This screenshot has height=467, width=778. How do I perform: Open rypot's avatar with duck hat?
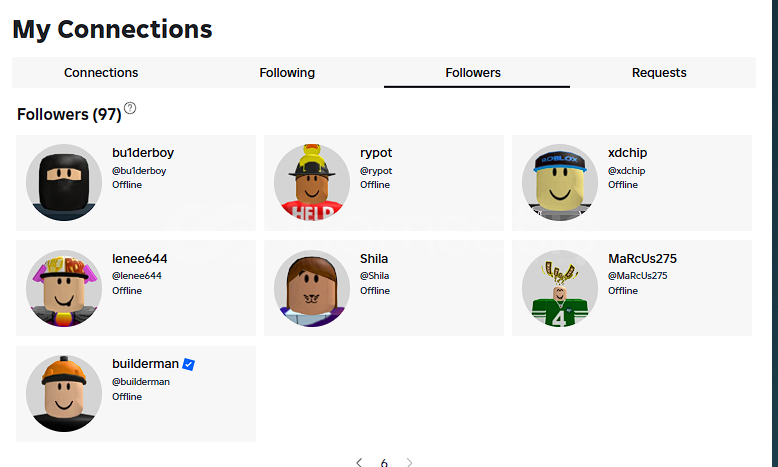tap(312, 183)
